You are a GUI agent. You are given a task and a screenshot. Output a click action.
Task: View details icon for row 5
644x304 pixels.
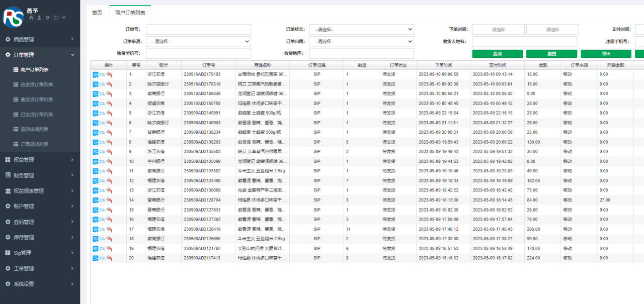[x=95, y=113]
